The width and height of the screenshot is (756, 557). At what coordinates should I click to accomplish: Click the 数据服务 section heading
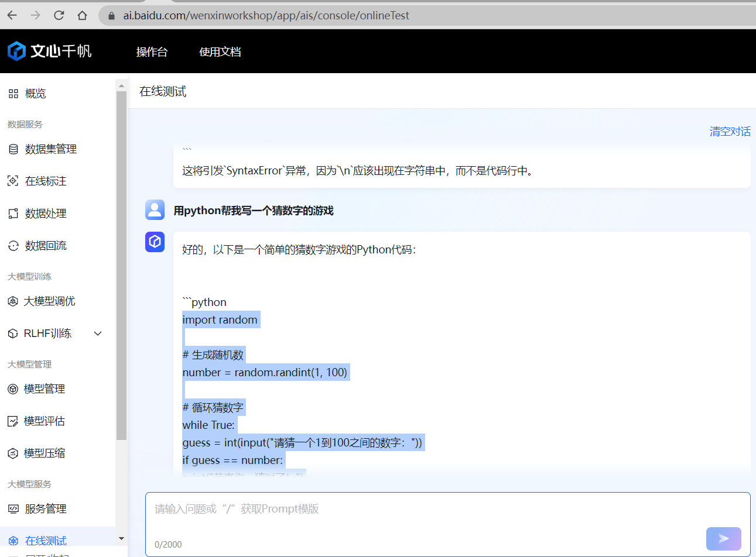coord(25,125)
